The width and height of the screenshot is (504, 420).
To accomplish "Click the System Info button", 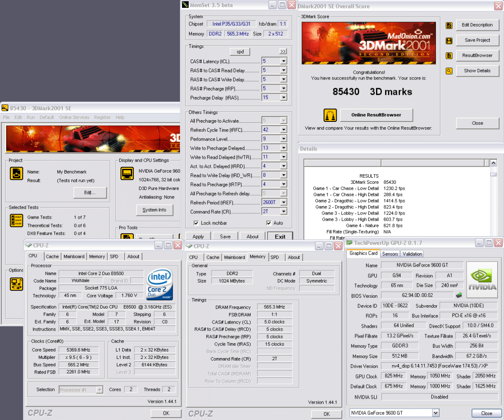I will 155,210.
